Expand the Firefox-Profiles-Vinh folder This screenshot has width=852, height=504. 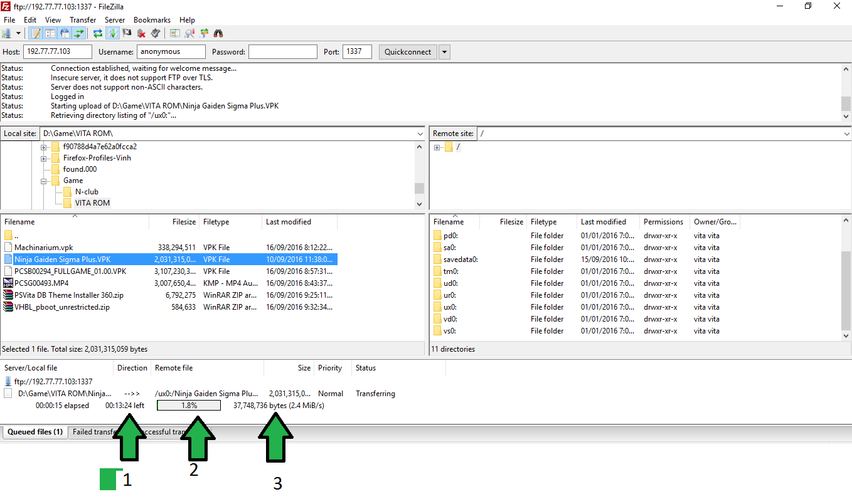click(45, 158)
